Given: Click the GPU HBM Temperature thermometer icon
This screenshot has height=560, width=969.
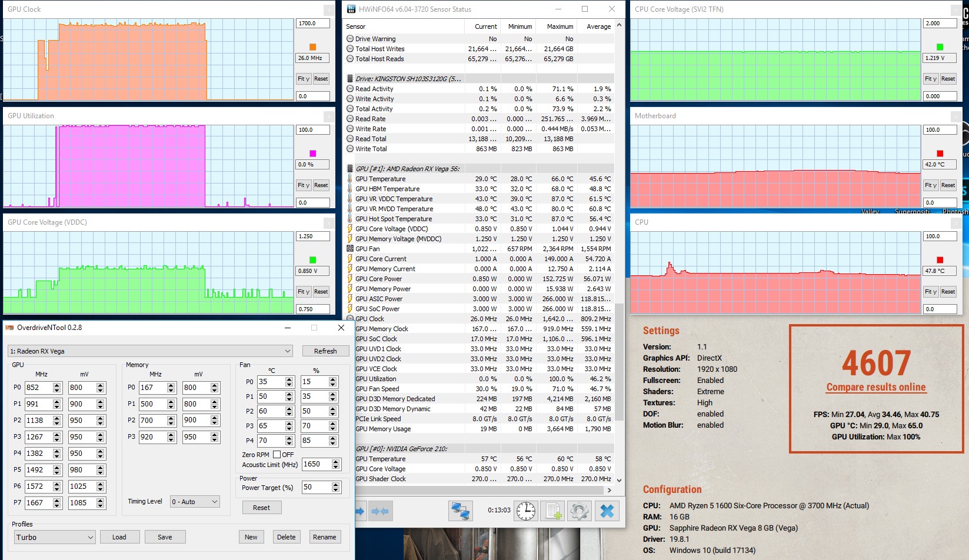Looking at the screenshot, I should point(350,189).
